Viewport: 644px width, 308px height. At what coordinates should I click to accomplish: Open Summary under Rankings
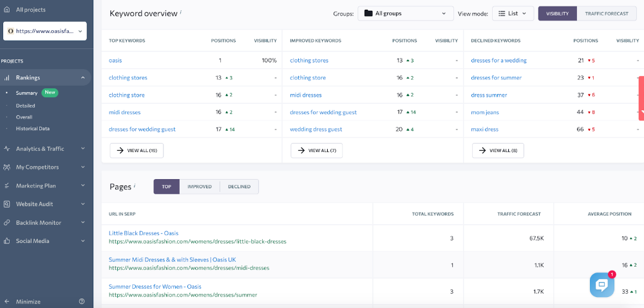point(26,93)
